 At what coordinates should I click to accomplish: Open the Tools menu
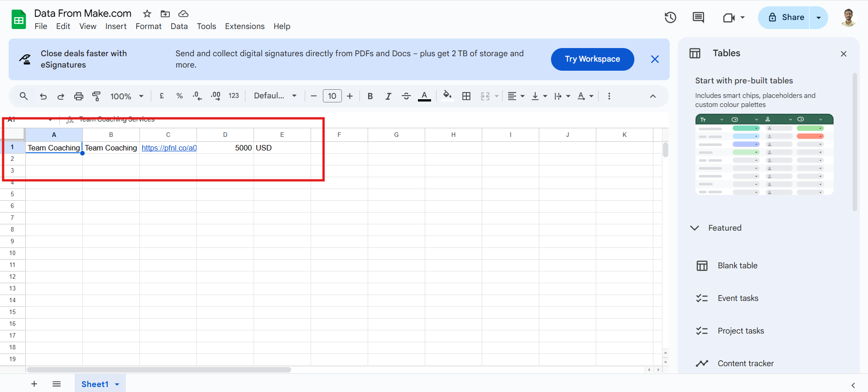point(206,26)
